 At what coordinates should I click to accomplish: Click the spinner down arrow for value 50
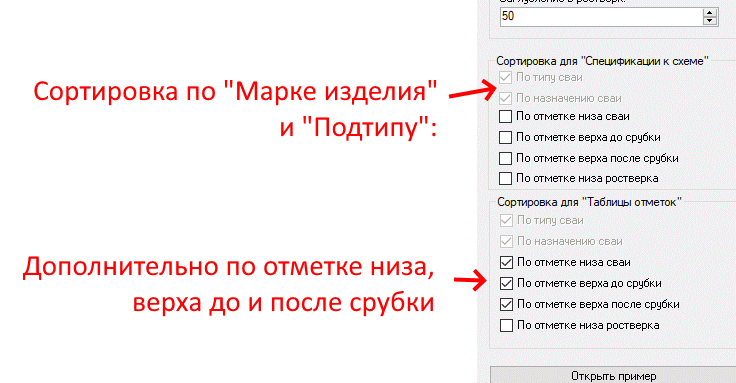(x=710, y=21)
